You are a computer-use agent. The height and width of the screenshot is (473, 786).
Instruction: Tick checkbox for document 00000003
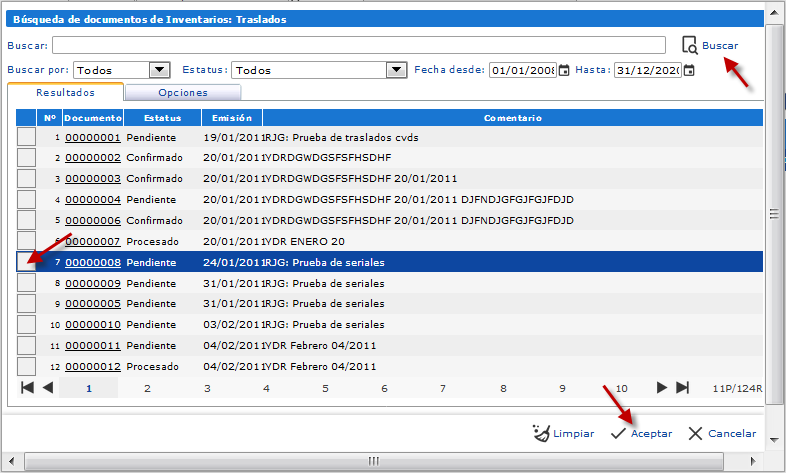[x=27, y=178]
